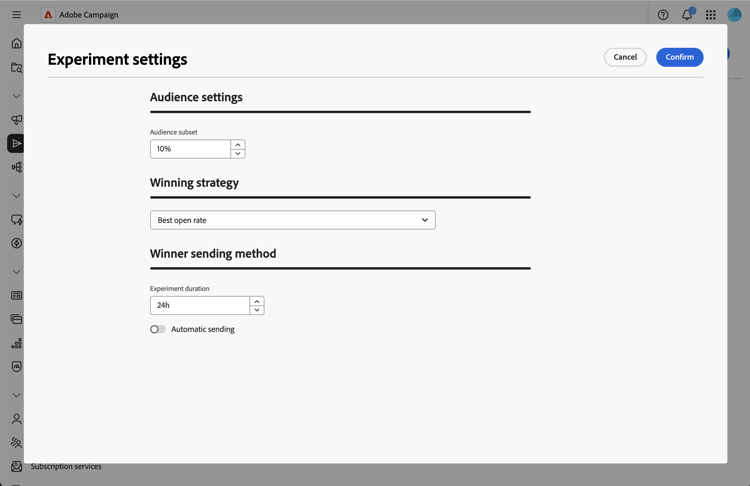The image size is (750, 486).
Task: Increase the Audience subset percentage
Action: (x=238, y=144)
